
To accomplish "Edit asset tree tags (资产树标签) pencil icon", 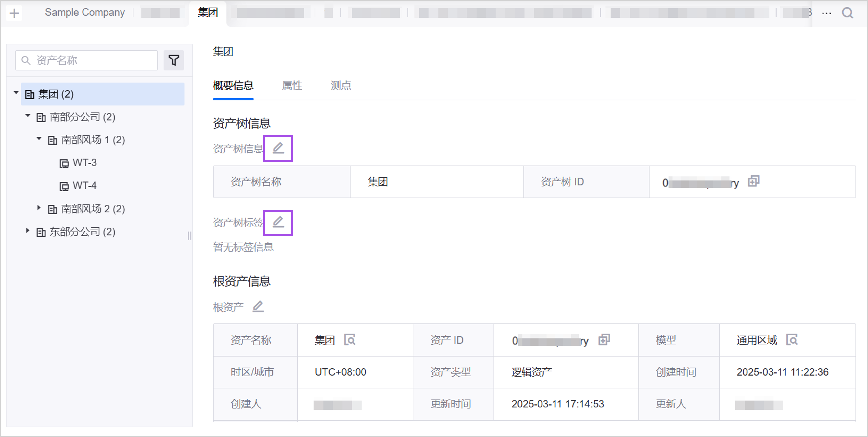I will 278,222.
